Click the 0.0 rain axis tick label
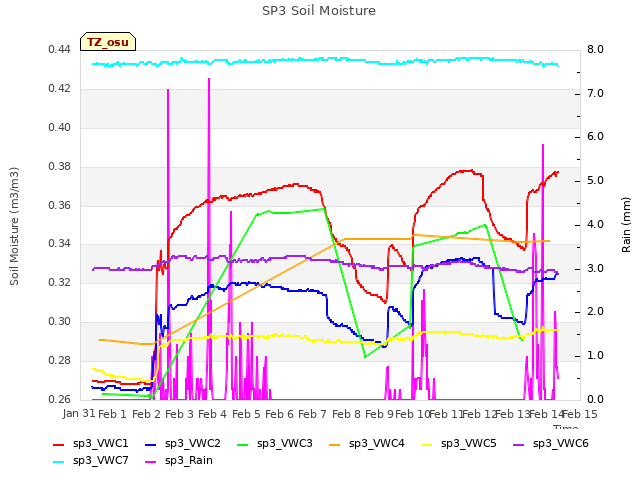 (595, 399)
